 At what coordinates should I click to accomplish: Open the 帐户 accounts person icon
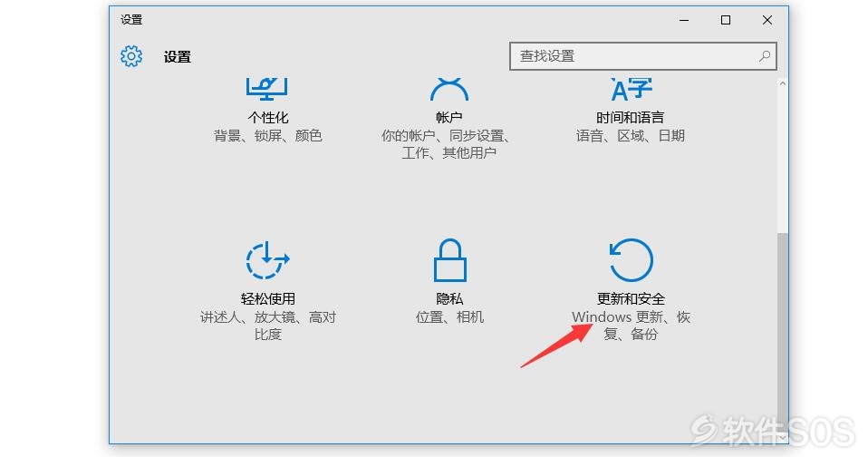[x=448, y=89]
